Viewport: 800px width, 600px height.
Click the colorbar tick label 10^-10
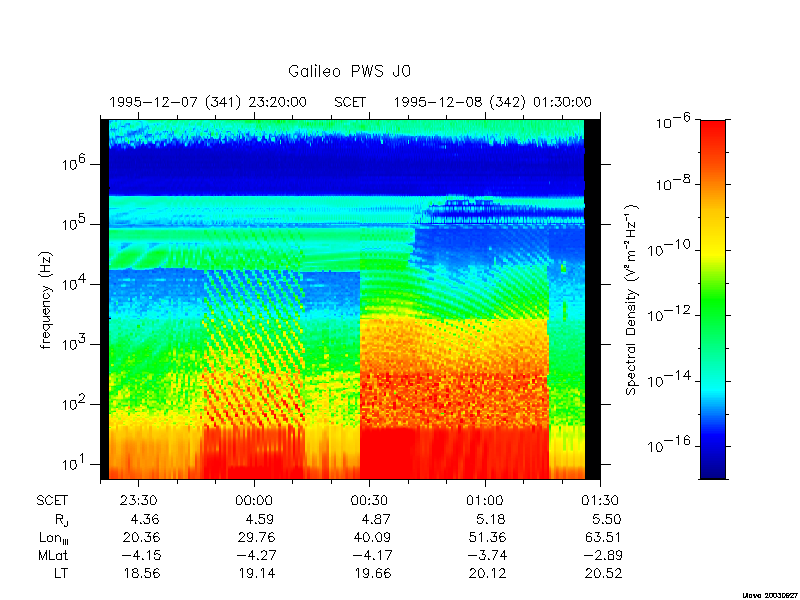coord(669,250)
